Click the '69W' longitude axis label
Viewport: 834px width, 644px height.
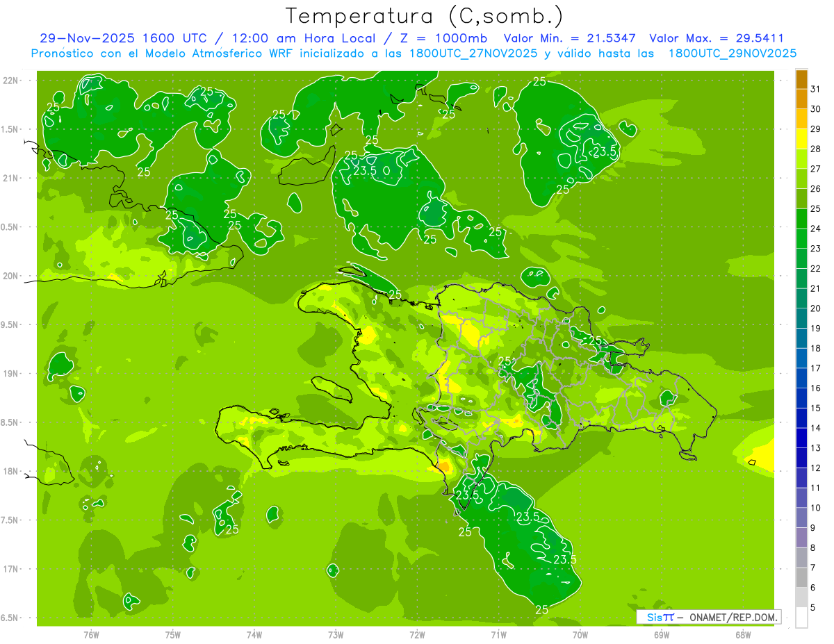tap(662, 634)
